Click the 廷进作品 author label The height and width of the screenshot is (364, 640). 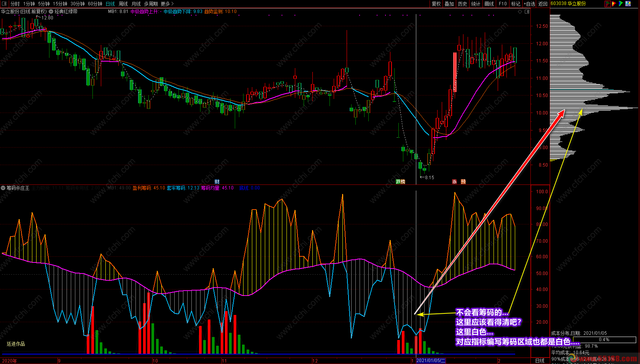[16, 344]
